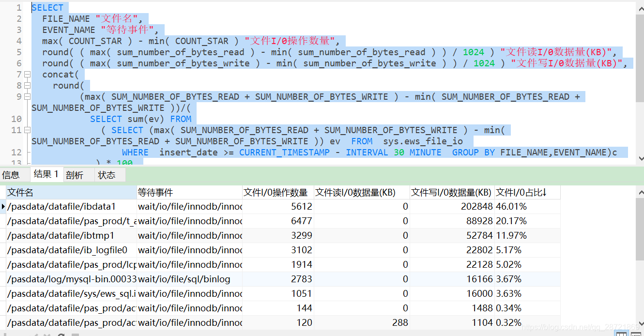The width and height of the screenshot is (644, 336).
Task: Click the FILE_NAME identifier on line 2
Action: [x=66, y=19]
